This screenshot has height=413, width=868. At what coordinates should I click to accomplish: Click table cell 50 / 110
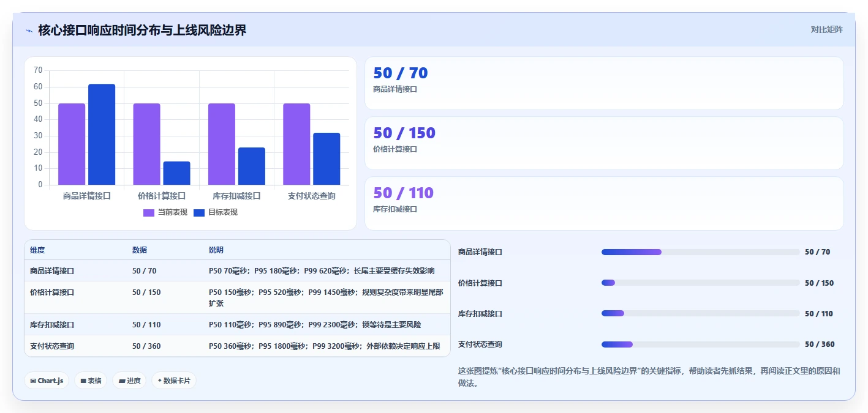tap(146, 325)
